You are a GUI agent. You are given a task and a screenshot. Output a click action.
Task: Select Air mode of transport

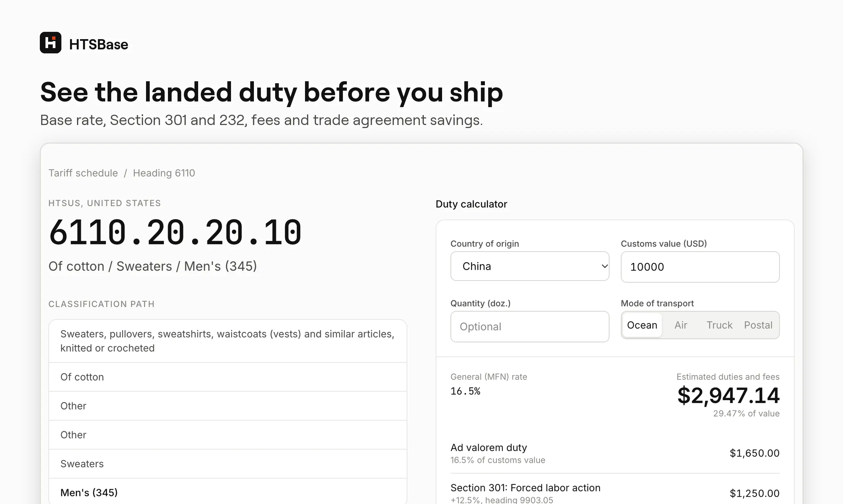(x=681, y=325)
